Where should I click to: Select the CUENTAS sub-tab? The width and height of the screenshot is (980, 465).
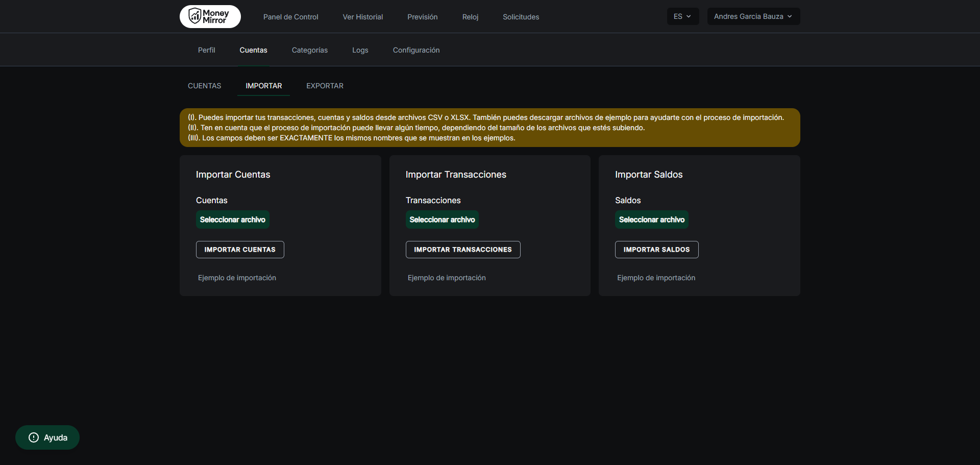[x=204, y=86]
